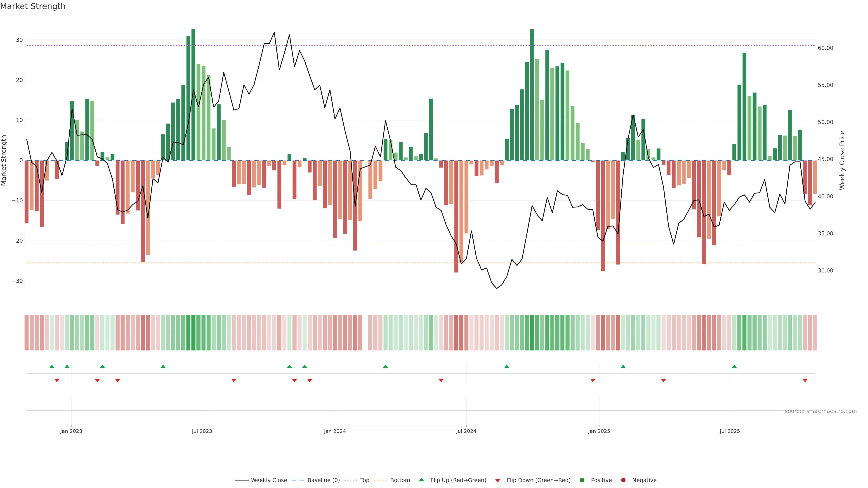868x488 pixels.
Task: Click the Flip Down red triangle legend icon
Action: [x=498, y=481]
